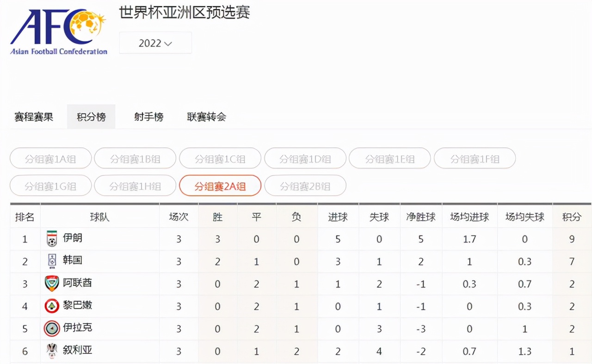Click Syria's 1.3 average conceded value
Screen dimensions: 592x364
click(x=525, y=352)
